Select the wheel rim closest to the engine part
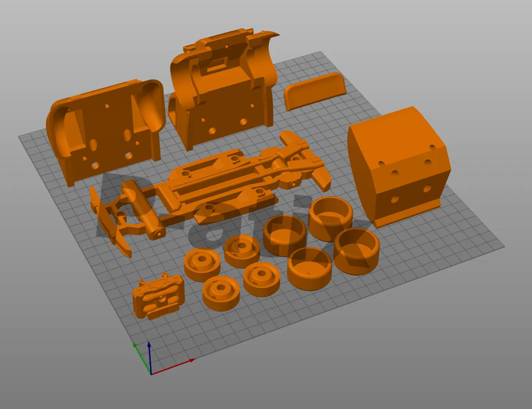532x409 pixels. tap(202, 265)
